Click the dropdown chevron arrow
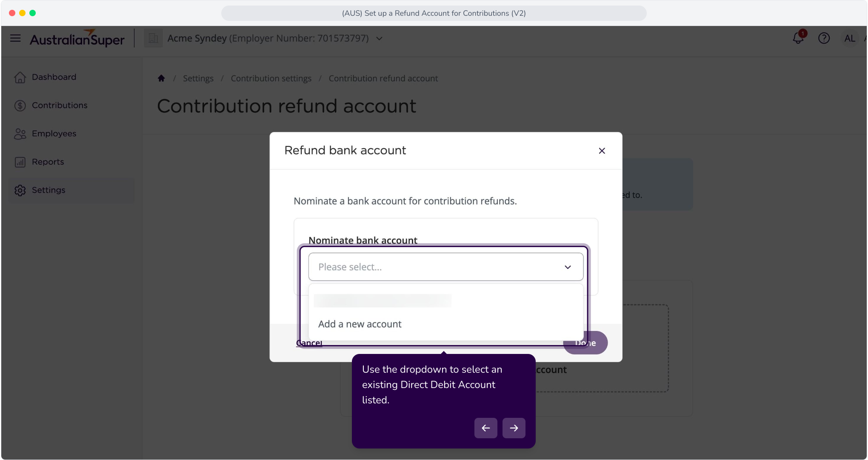Screen dimensions: 868x460 568,267
